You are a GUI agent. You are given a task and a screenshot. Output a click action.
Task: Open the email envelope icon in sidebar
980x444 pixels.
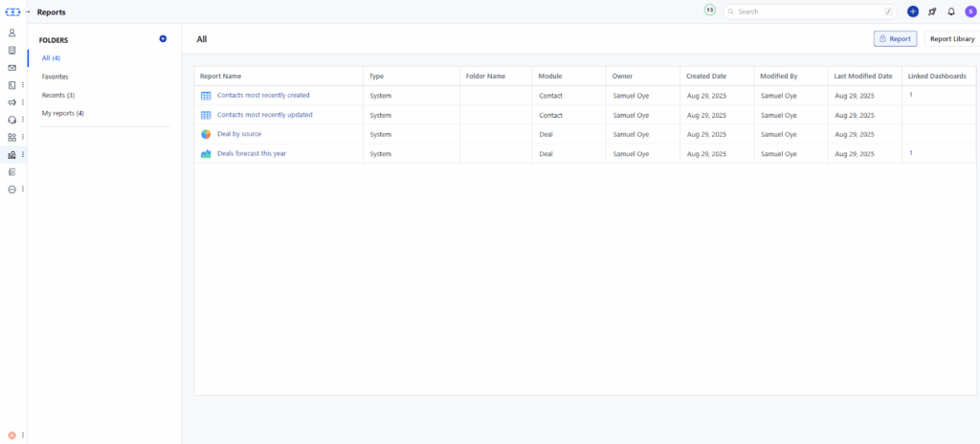[x=11, y=68]
